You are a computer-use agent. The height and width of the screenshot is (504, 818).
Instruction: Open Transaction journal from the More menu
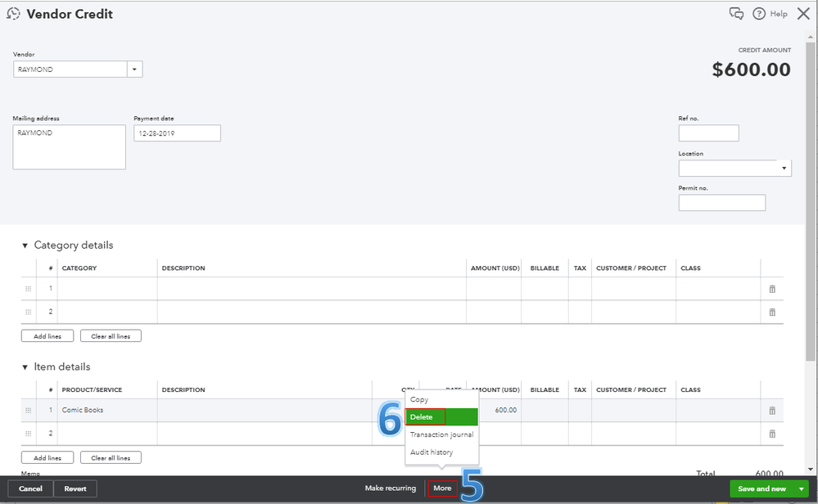(442, 434)
